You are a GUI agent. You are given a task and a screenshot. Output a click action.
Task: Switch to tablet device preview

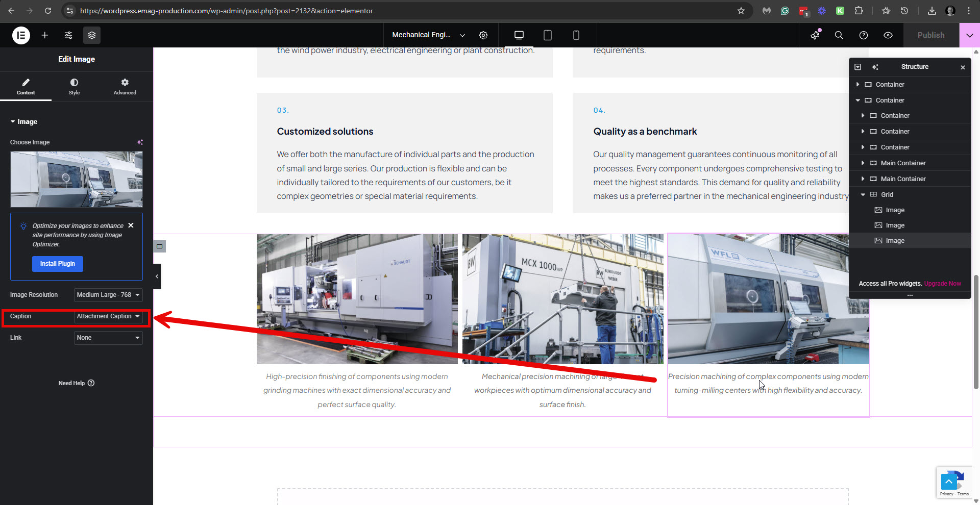point(548,35)
